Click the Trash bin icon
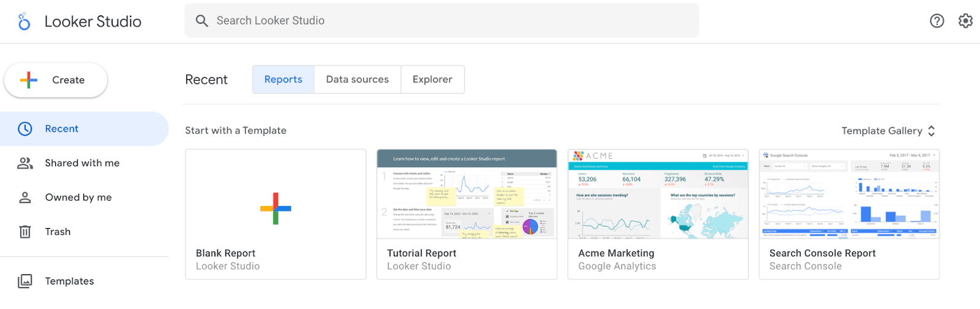980x309 pixels. [25, 232]
